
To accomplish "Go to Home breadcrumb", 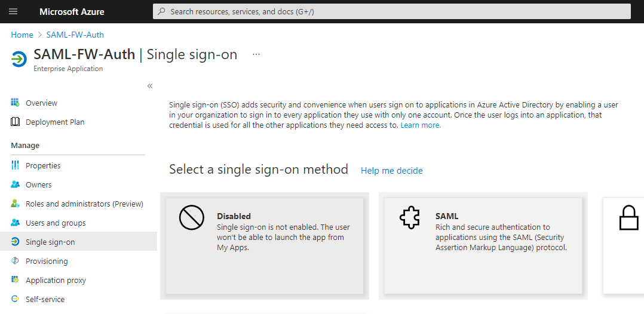I will [22, 35].
